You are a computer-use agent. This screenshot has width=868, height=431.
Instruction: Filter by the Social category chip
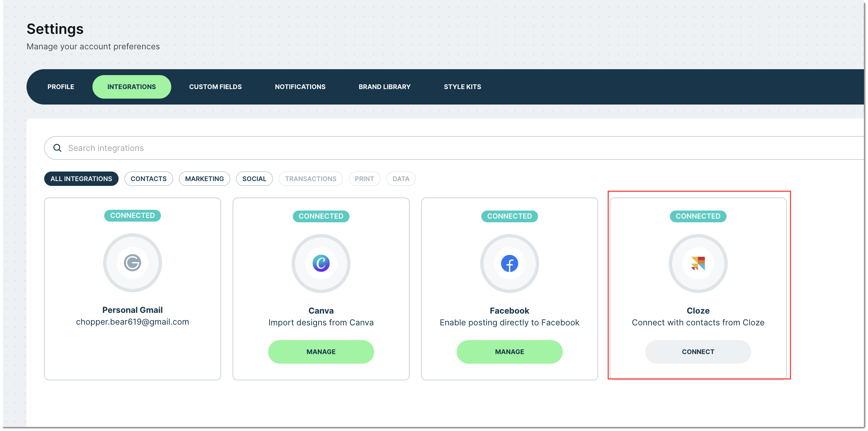click(x=254, y=179)
